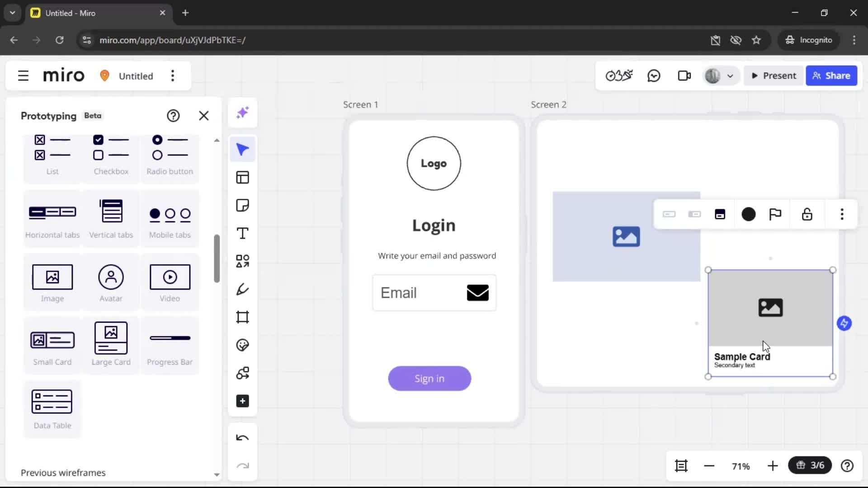Click the blue lightning interaction button
This screenshot has height=488, width=868.
coord(844,324)
